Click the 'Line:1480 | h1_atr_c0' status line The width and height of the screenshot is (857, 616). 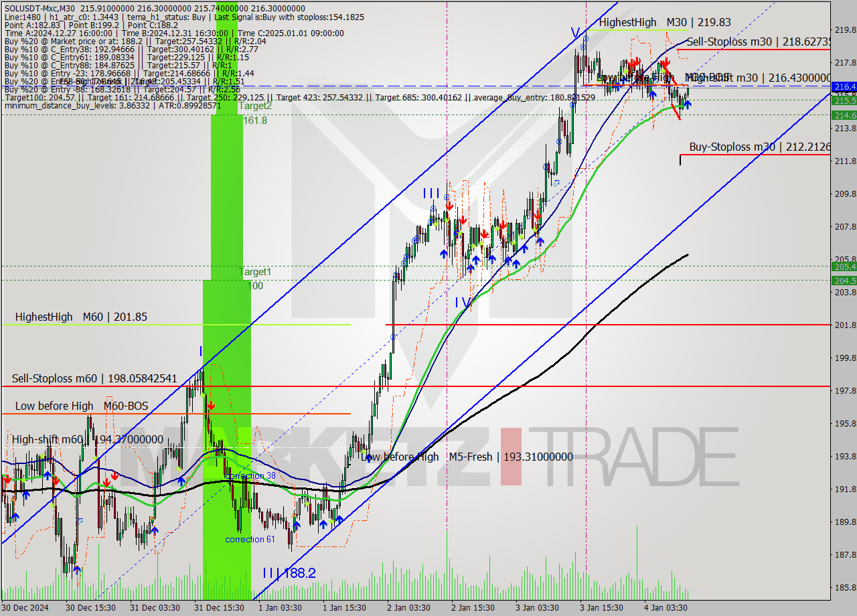(x=185, y=16)
